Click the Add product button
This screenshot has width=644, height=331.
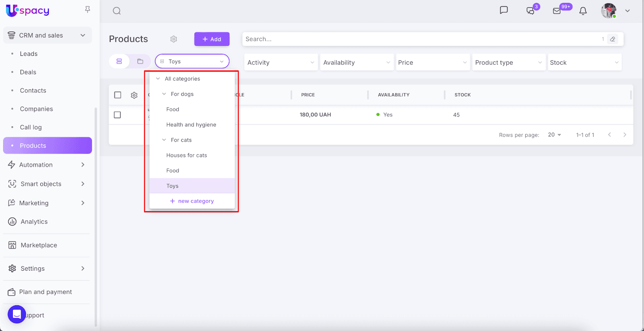pos(212,39)
